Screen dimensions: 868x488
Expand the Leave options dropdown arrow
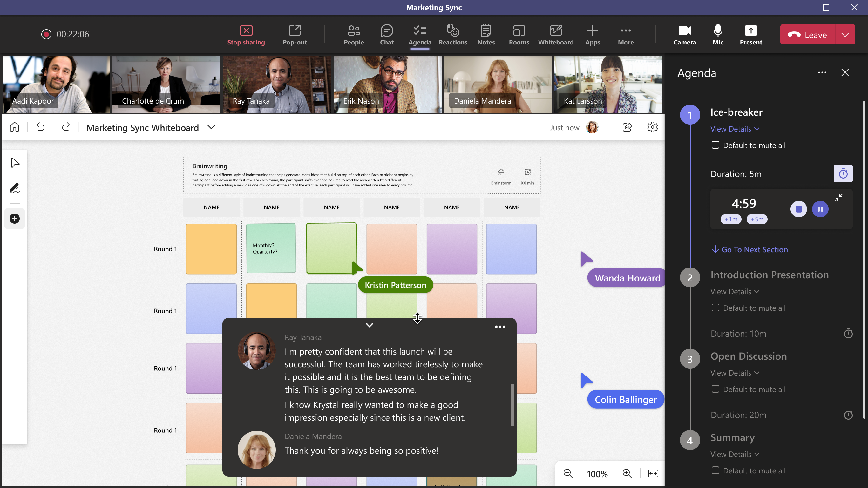click(845, 34)
